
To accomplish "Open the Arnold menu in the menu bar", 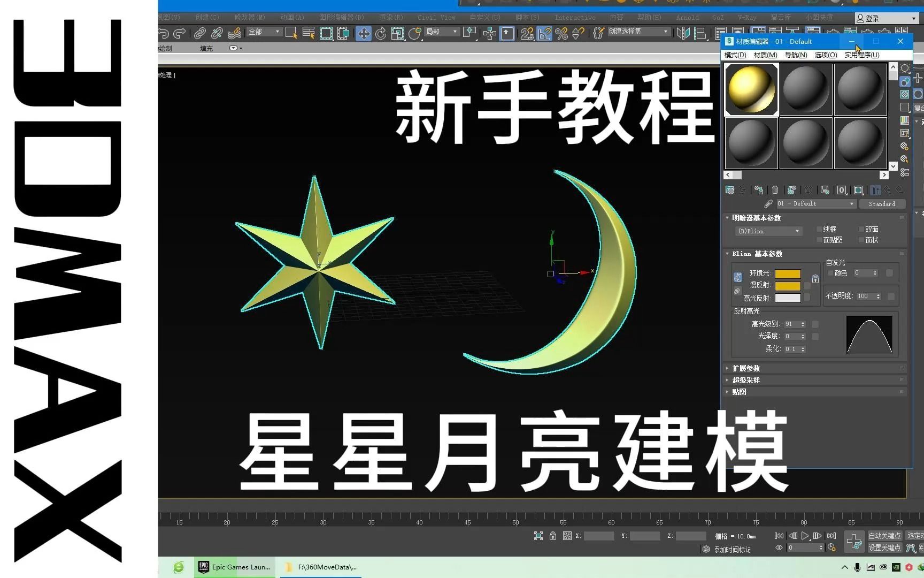I will [x=688, y=17].
